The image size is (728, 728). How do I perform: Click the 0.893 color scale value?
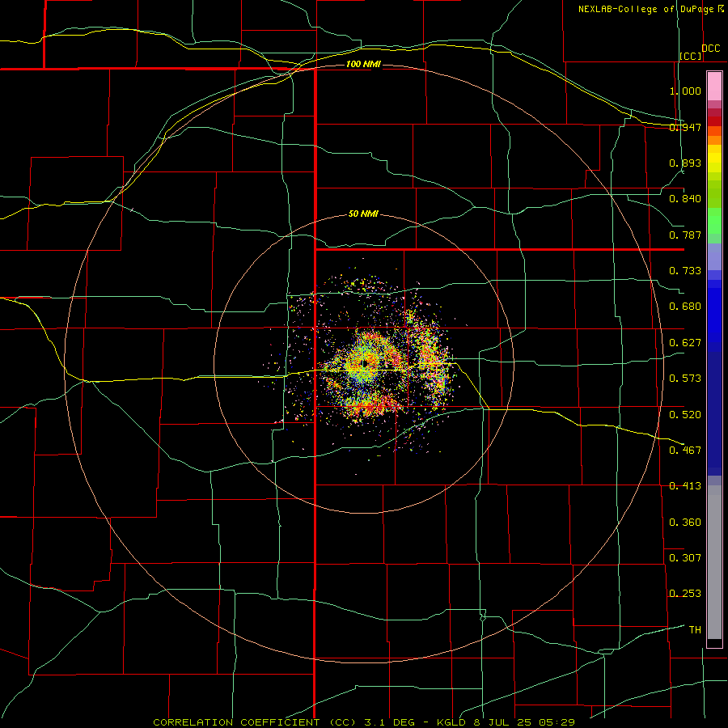[x=685, y=163]
